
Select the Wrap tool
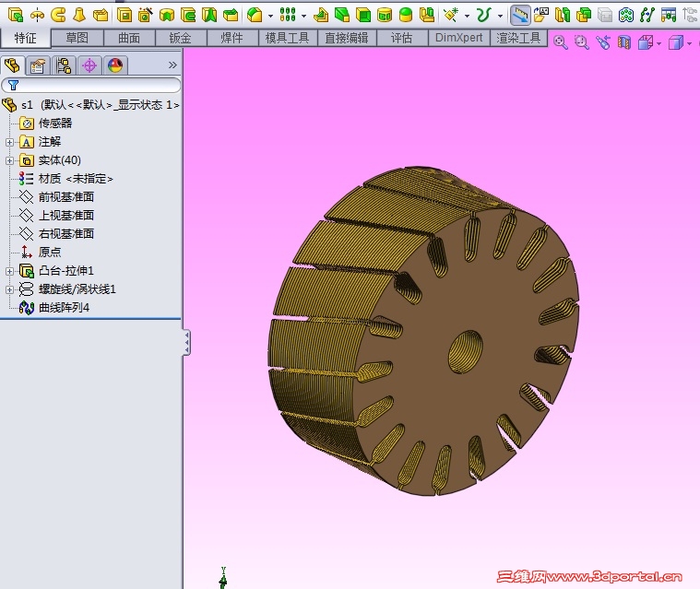pyautogui.click(x=385, y=15)
